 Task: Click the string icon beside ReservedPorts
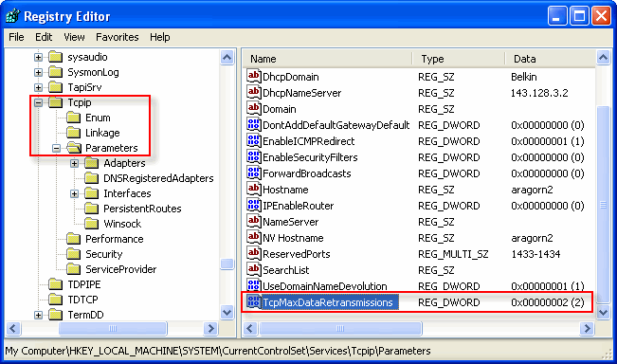[254, 253]
